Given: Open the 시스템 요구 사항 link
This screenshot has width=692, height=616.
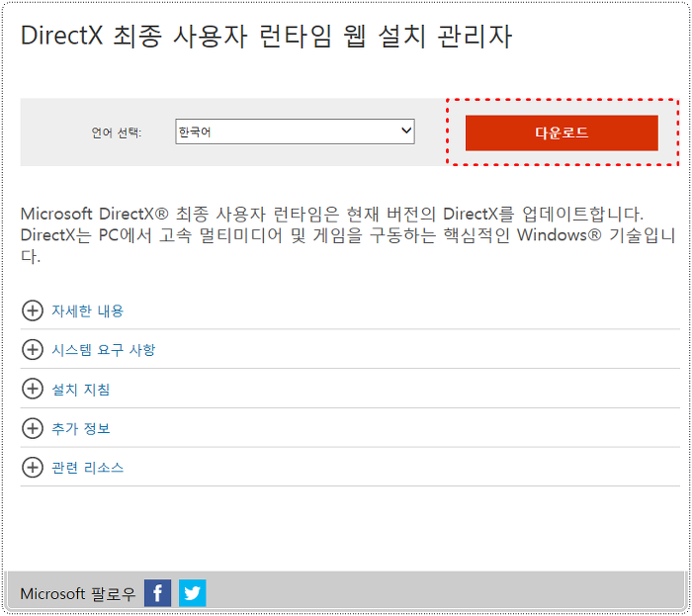Looking at the screenshot, I should coord(103,350).
